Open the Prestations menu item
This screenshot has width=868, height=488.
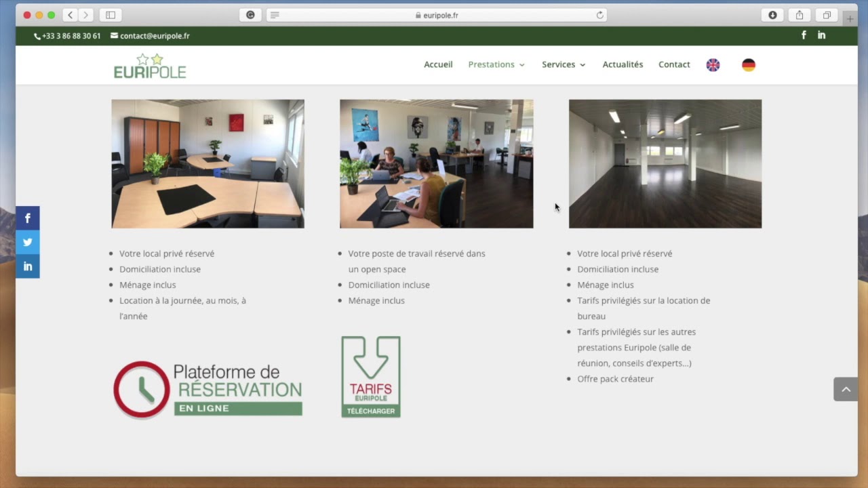pyautogui.click(x=491, y=64)
